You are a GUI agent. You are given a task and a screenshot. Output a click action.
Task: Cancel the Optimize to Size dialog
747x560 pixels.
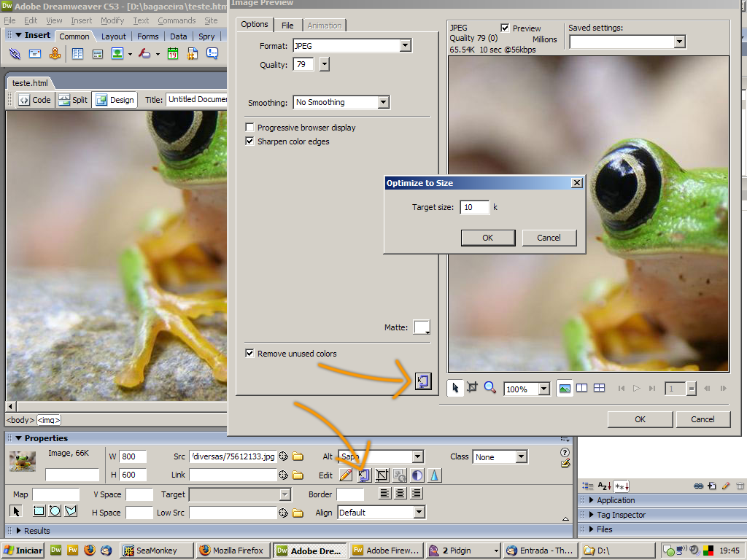pos(549,238)
